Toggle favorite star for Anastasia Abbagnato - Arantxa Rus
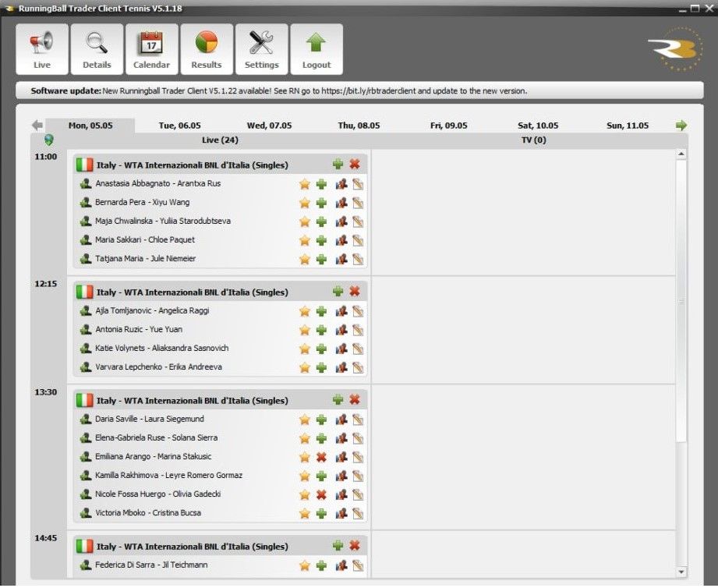718x588 pixels. click(x=305, y=184)
